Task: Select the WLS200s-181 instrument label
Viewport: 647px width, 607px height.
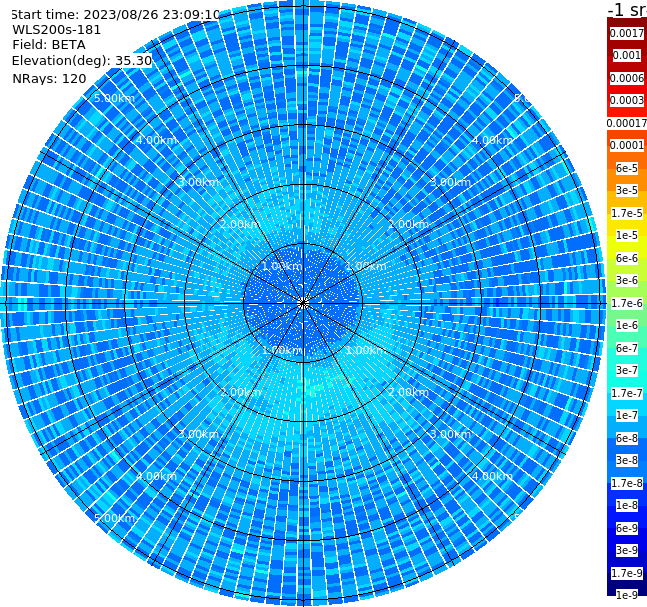Action: pos(57,30)
